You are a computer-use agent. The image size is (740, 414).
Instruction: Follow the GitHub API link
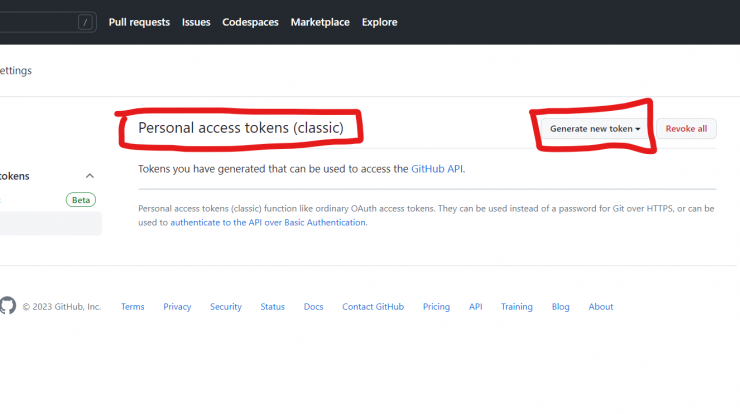(437, 169)
